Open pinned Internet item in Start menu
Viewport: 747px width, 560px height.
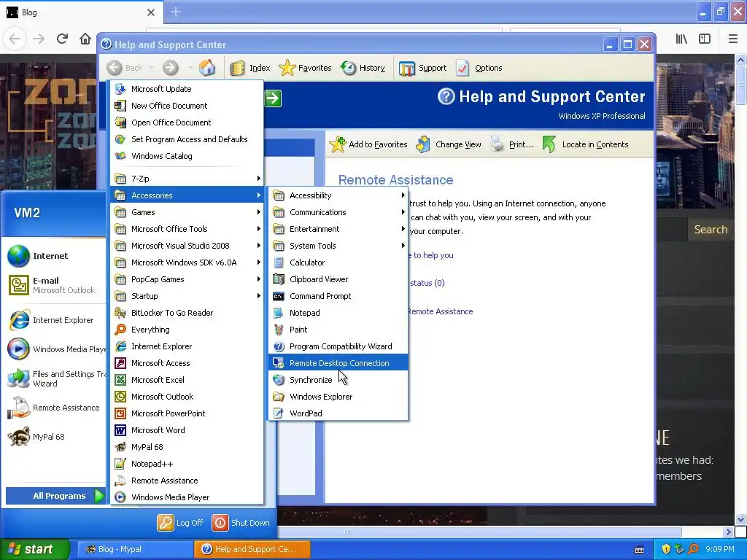click(x=53, y=256)
